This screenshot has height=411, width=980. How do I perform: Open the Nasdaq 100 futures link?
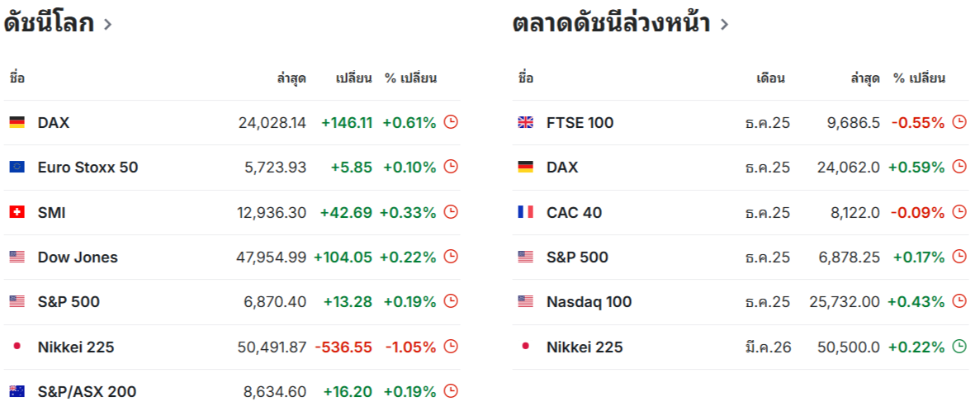click(x=589, y=302)
